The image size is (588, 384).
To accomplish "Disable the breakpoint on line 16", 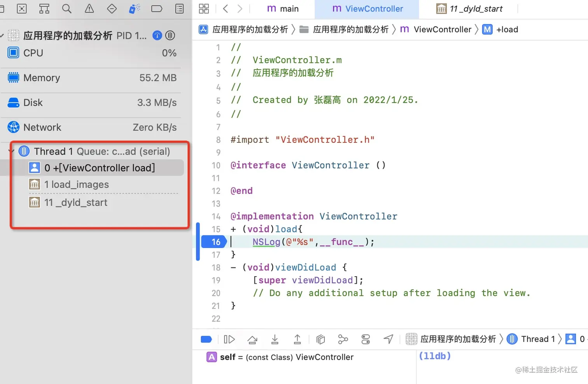I will 214,242.
